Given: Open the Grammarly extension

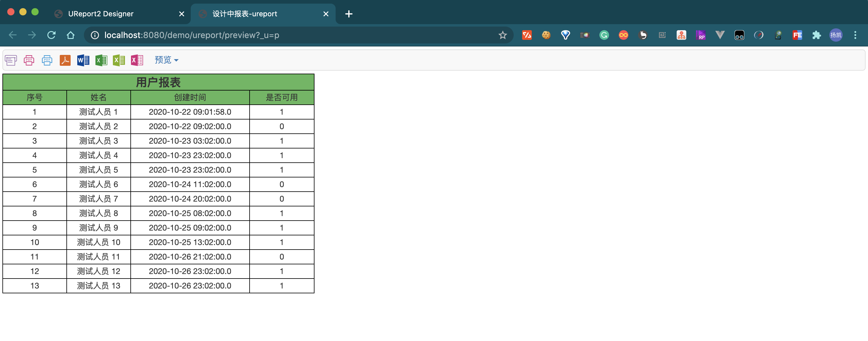Looking at the screenshot, I should pyautogui.click(x=604, y=35).
